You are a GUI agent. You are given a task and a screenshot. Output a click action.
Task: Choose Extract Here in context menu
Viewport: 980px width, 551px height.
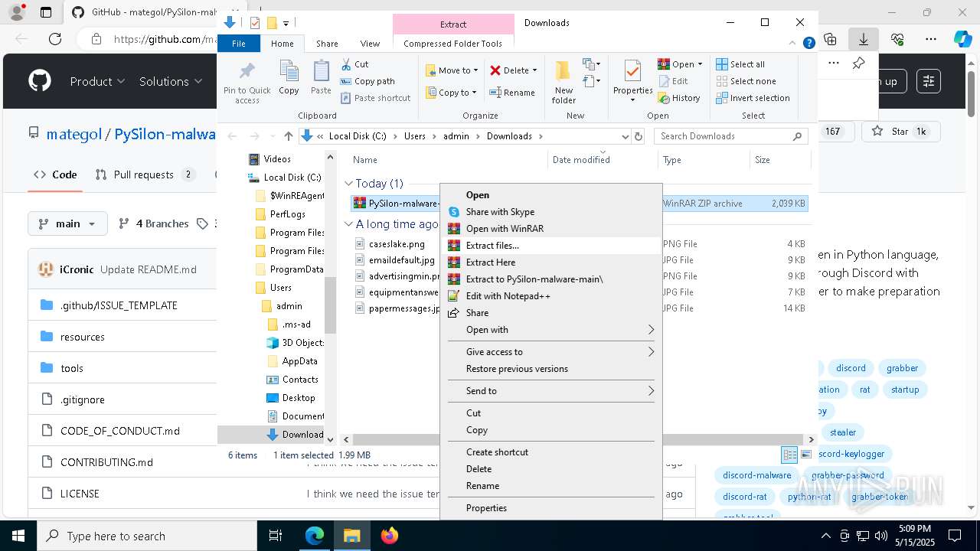(x=551, y=262)
